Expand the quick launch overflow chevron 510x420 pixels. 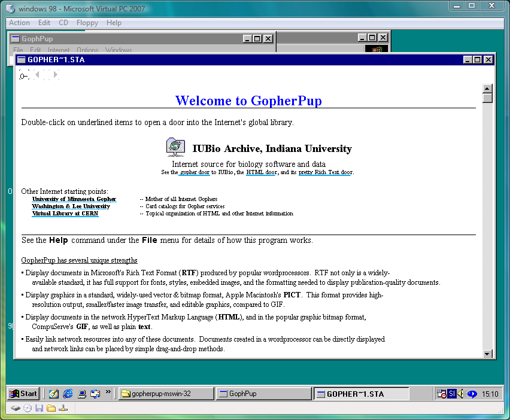(x=108, y=392)
